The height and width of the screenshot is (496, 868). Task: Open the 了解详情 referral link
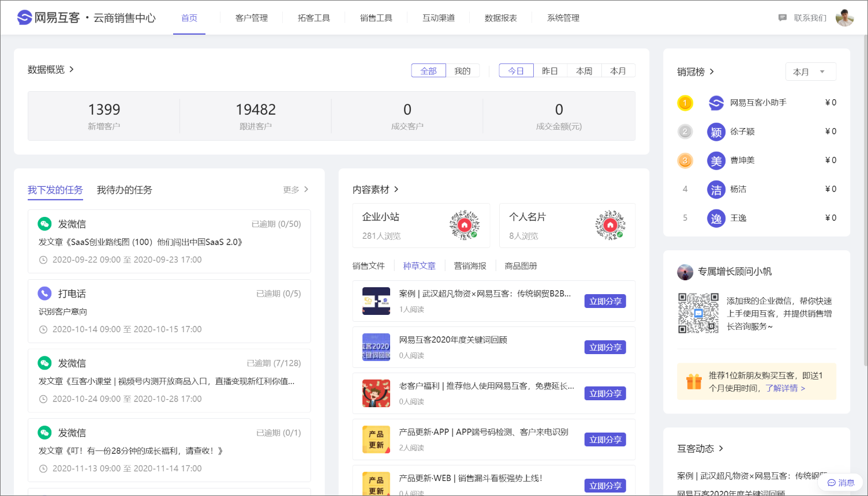(785, 388)
